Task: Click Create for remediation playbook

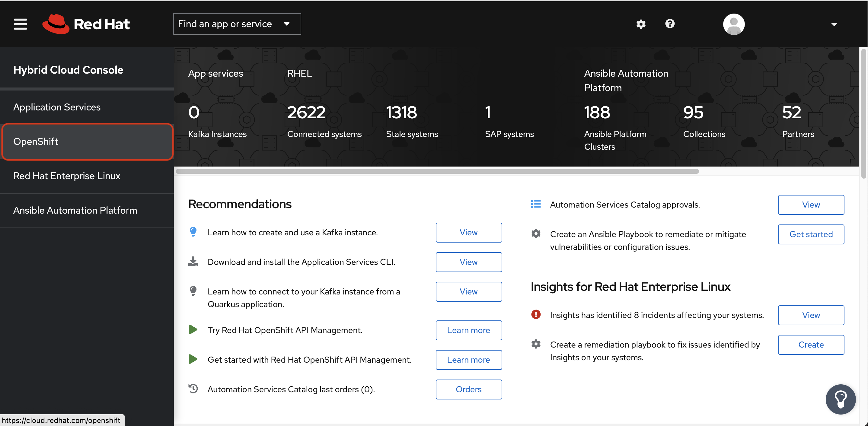Action: (811, 345)
